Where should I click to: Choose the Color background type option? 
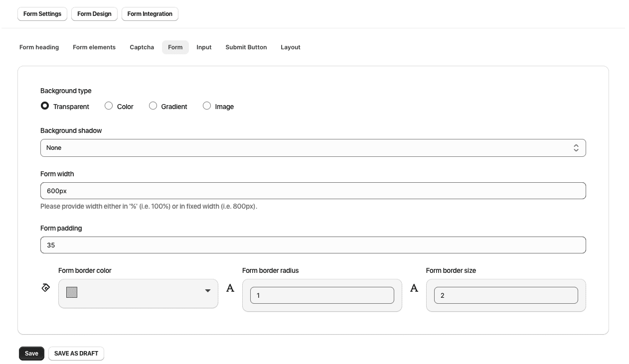point(109,106)
